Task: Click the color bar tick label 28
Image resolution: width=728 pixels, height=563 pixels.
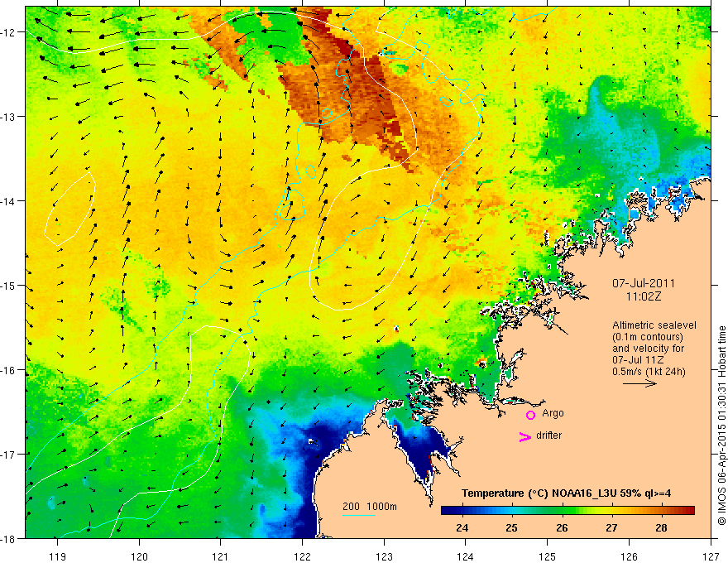Action: (662, 527)
